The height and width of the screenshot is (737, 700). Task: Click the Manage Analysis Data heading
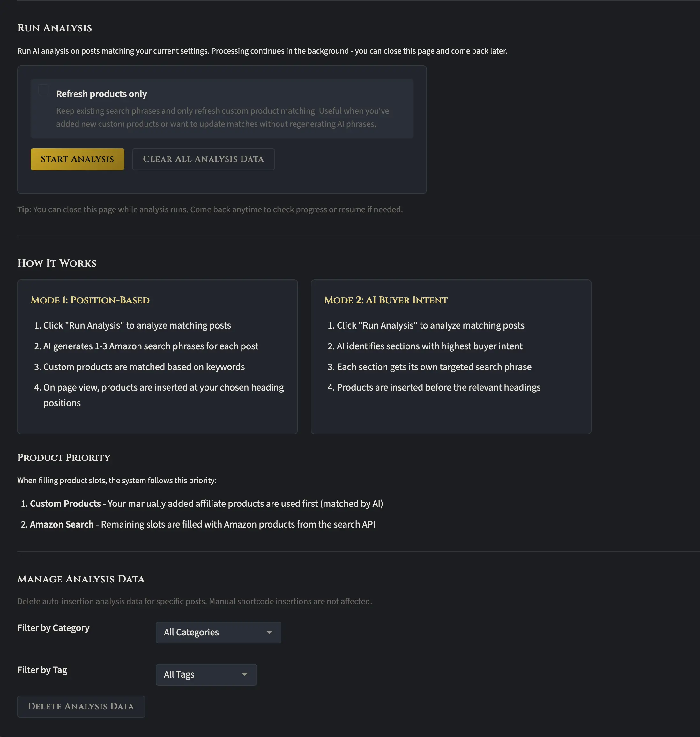coord(81,579)
